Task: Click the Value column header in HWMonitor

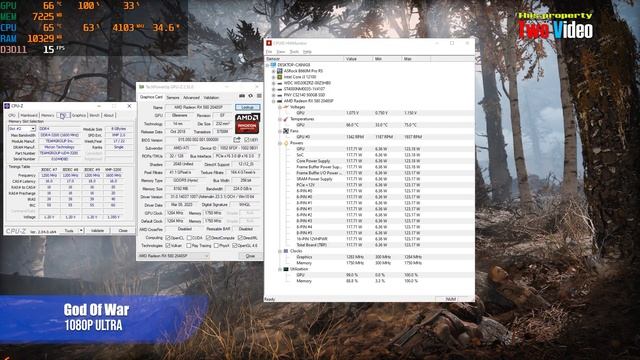Action: (x=358, y=59)
